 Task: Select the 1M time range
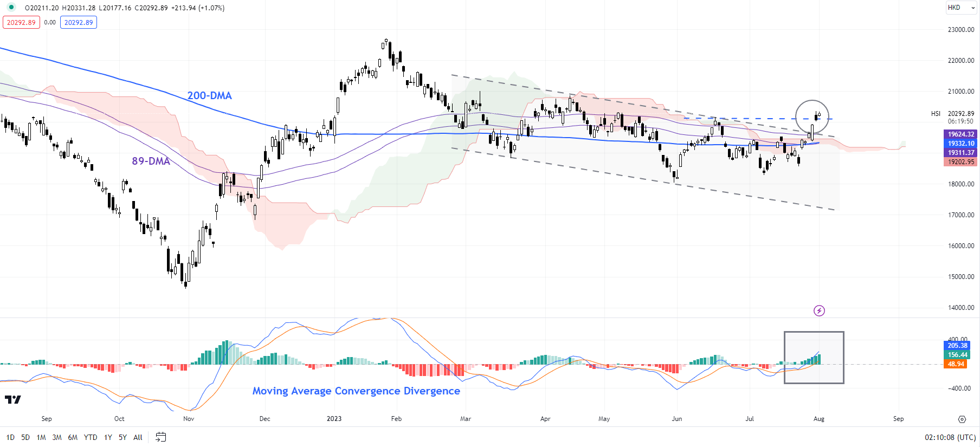coord(41,437)
